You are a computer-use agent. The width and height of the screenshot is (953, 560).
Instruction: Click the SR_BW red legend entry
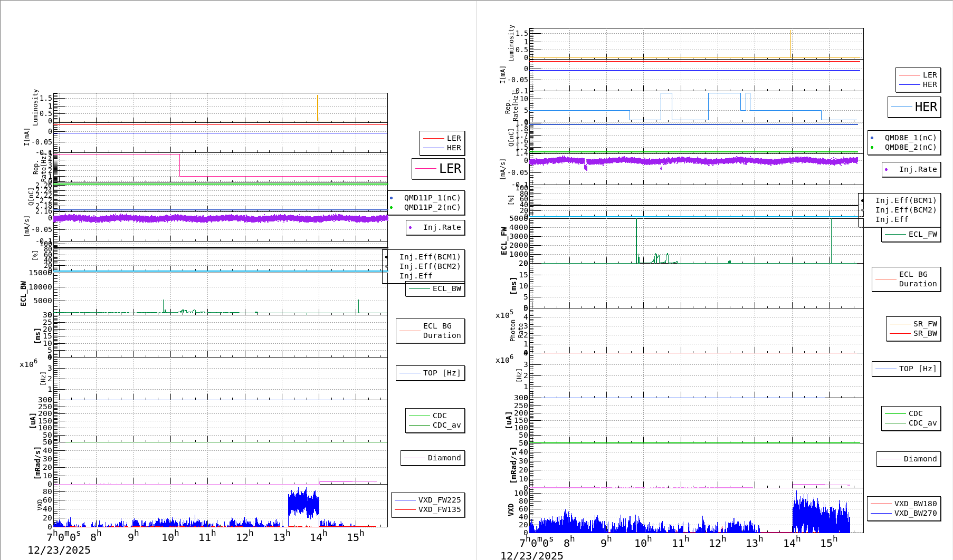click(913, 333)
